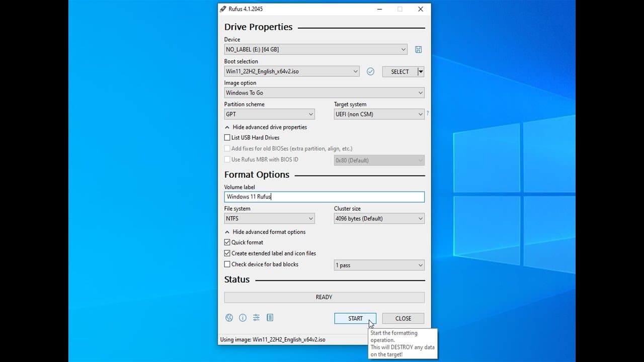644x362 pixels.
Task: Click the arrow beside the SELECT button
Action: pyautogui.click(x=421, y=72)
